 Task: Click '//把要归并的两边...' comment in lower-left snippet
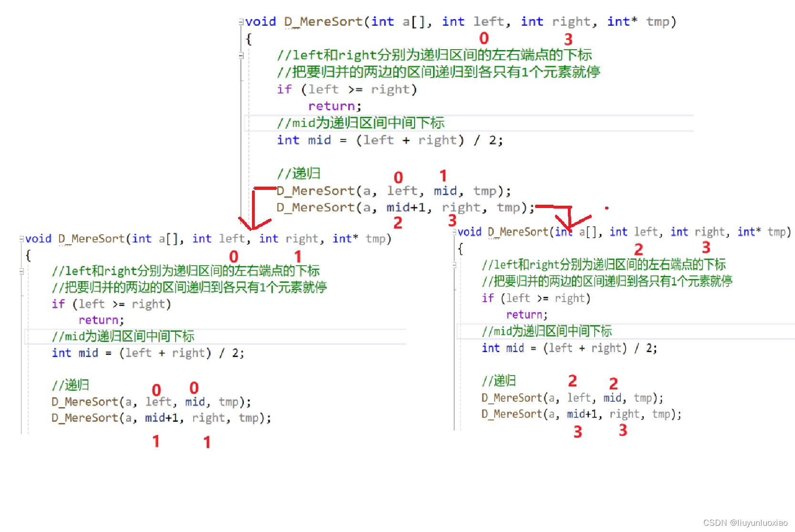(189, 287)
